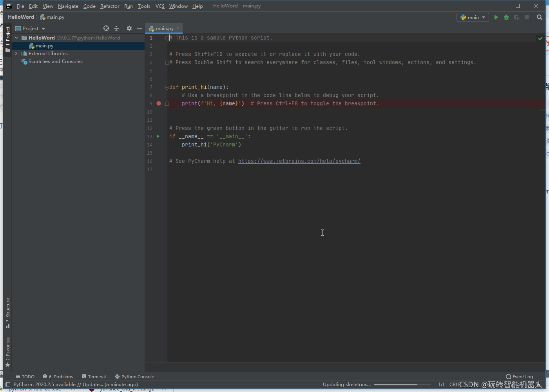The width and height of the screenshot is (549, 392).
Task: Open the Project view selector dropdown
Action: (x=31, y=28)
